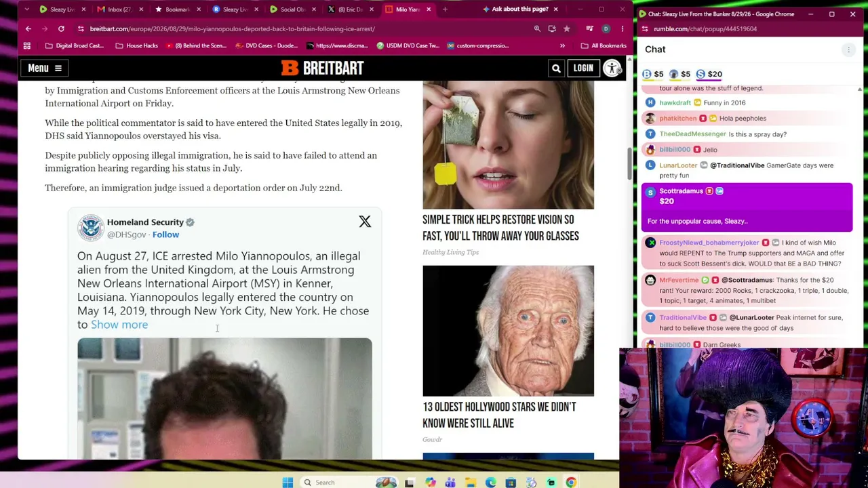Open the Breitbart search icon
This screenshot has height=488, width=868.
click(556, 68)
